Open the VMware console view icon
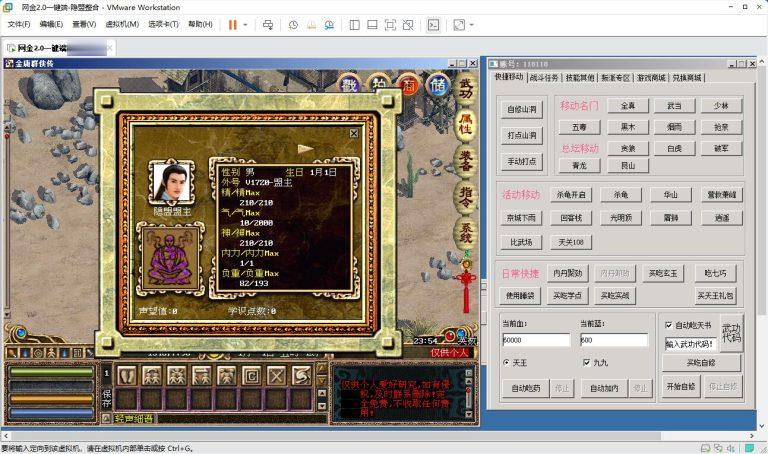Image resolution: width=768 pixels, height=454 pixels. 433,24
